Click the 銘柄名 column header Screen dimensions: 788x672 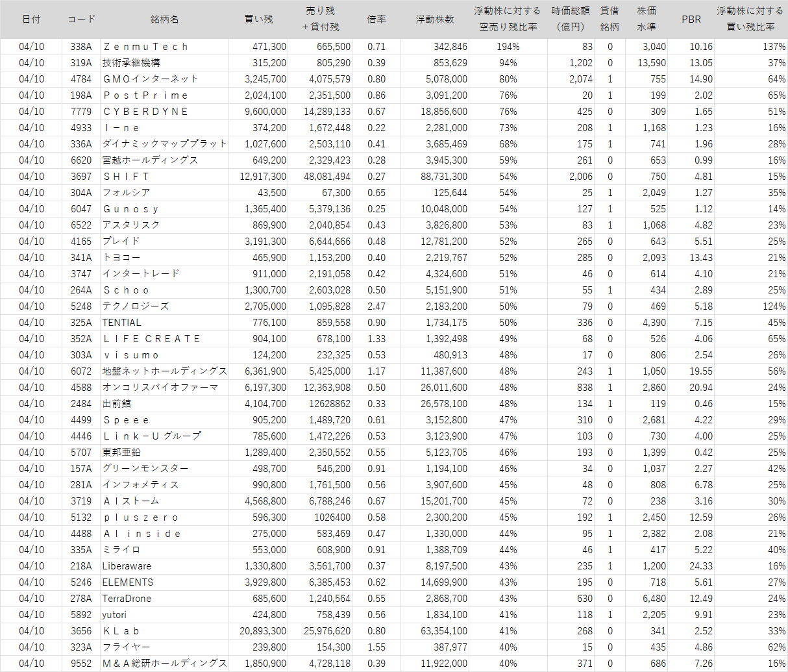(164, 19)
